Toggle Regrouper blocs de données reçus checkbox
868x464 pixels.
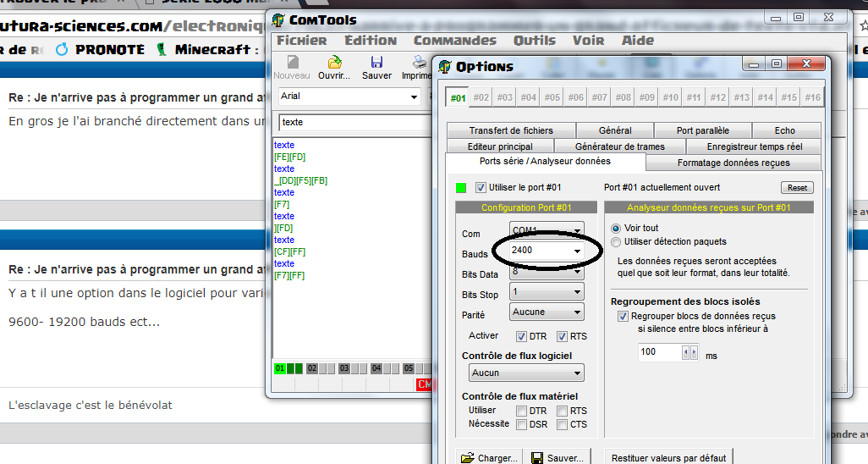point(623,316)
